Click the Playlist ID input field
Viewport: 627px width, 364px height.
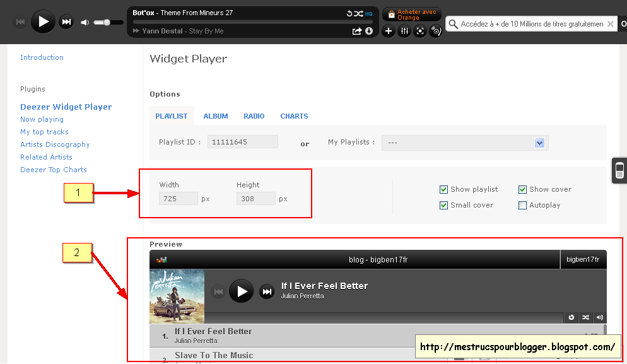[x=243, y=142]
